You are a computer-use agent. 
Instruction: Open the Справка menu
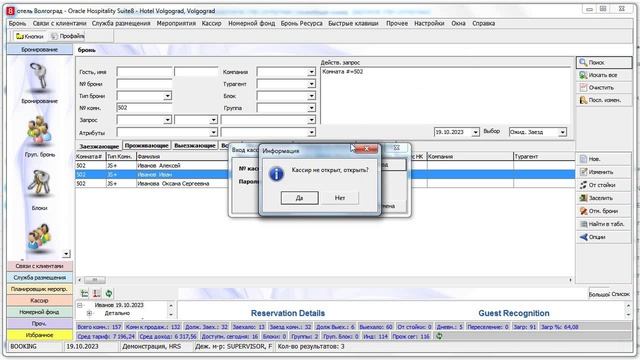(x=484, y=23)
